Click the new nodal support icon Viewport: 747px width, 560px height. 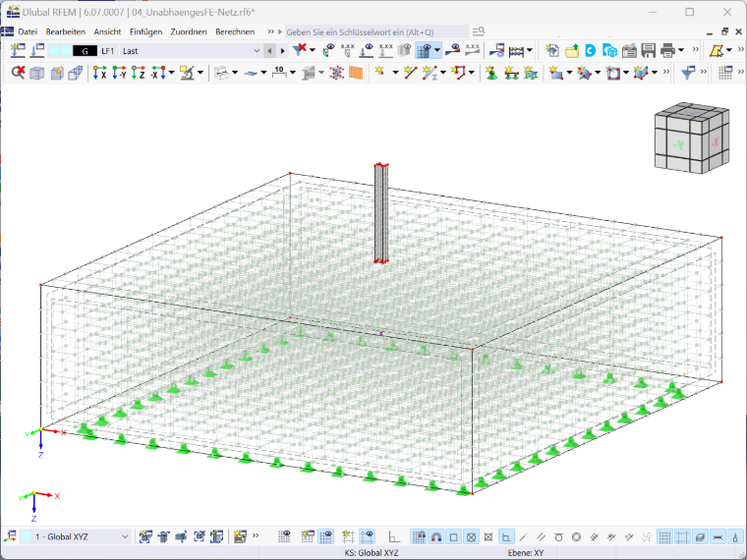point(491,73)
